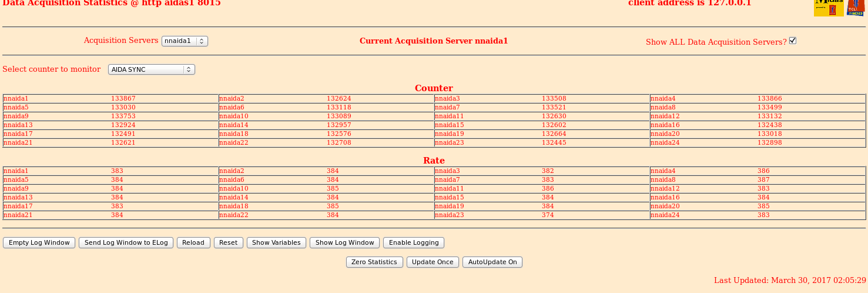
Task: Select counter value 132708 for nnaida22
Action: [339, 143]
